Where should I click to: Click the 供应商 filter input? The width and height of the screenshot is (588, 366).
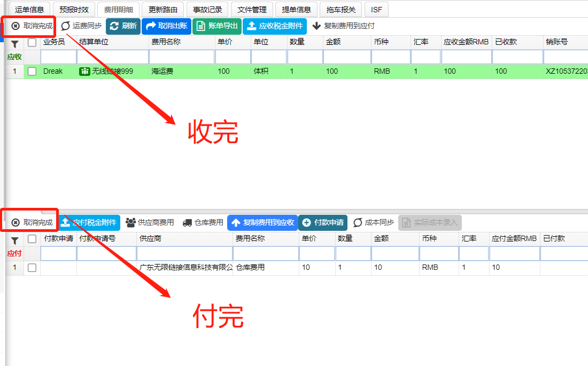[184, 253]
